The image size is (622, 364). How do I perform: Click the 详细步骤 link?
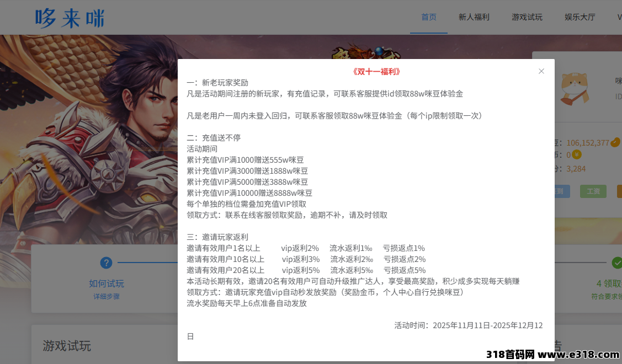(107, 296)
